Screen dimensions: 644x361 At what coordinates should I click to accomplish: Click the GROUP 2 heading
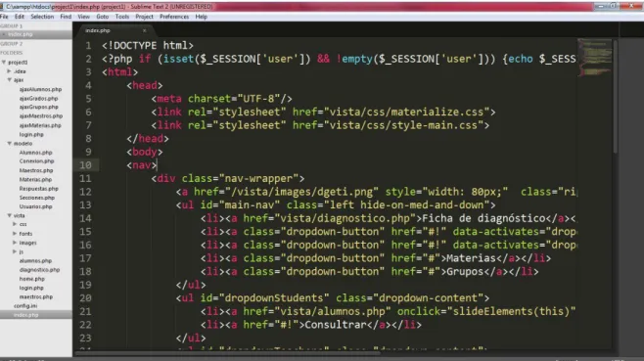tap(12, 43)
